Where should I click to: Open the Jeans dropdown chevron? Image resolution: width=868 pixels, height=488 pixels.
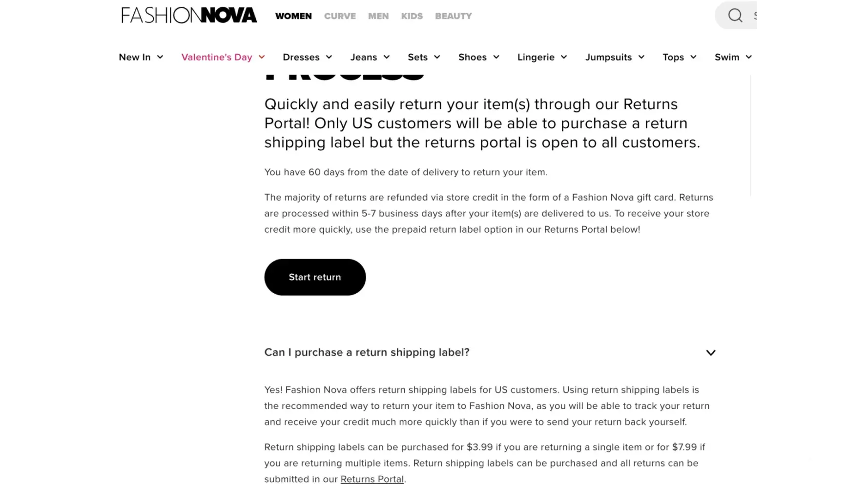(x=387, y=57)
